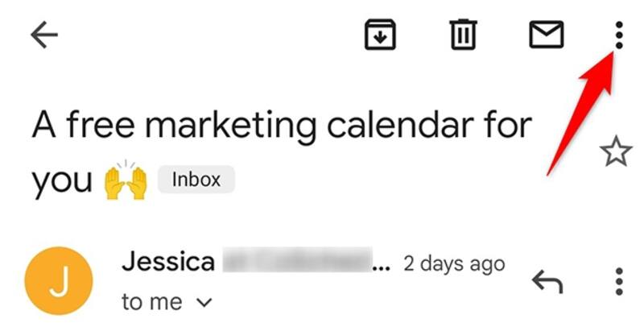Delete email with trash icon
This screenshot has height=327, width=644.
click(x=464, y=35)
